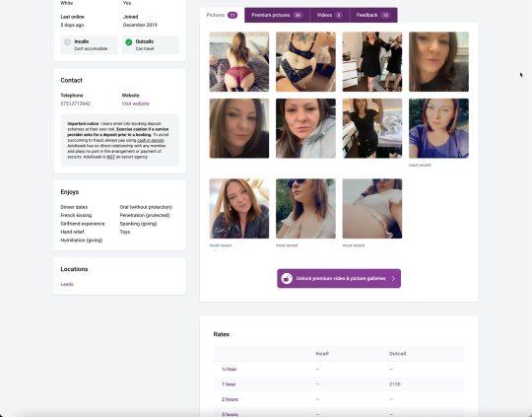
Task: Click Unlock premium video & picture galleries button
Action: pos(339,278)
